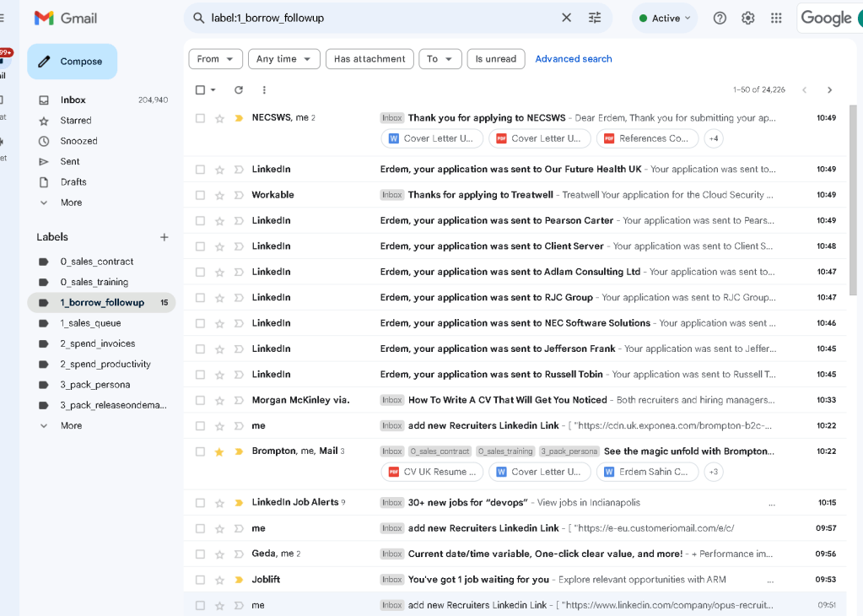Viewport: 863px width, 616px height.
Task: Open the Any time filter dropdown
Action: click(x=284, y=59)
